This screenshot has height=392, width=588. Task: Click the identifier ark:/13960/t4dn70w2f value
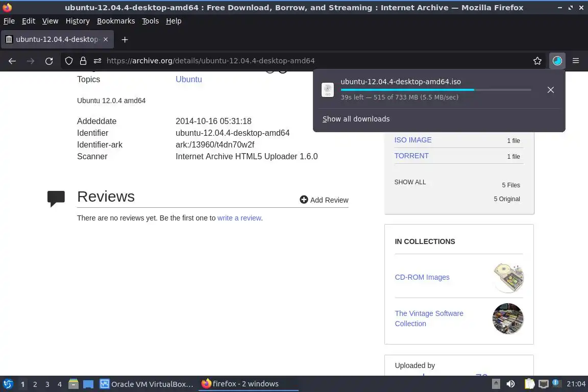click(215, 145)
